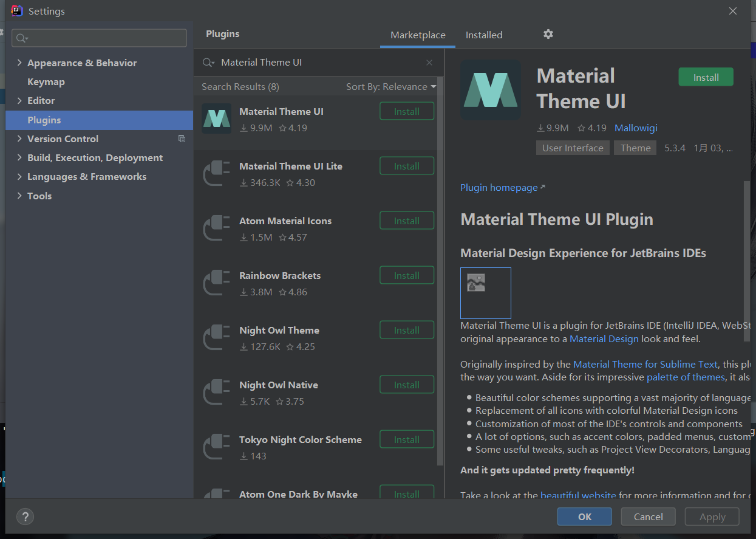This screenshot has height=539, width=756.
Task: Select Plugins in settings tree
Action: click(99, 120)
